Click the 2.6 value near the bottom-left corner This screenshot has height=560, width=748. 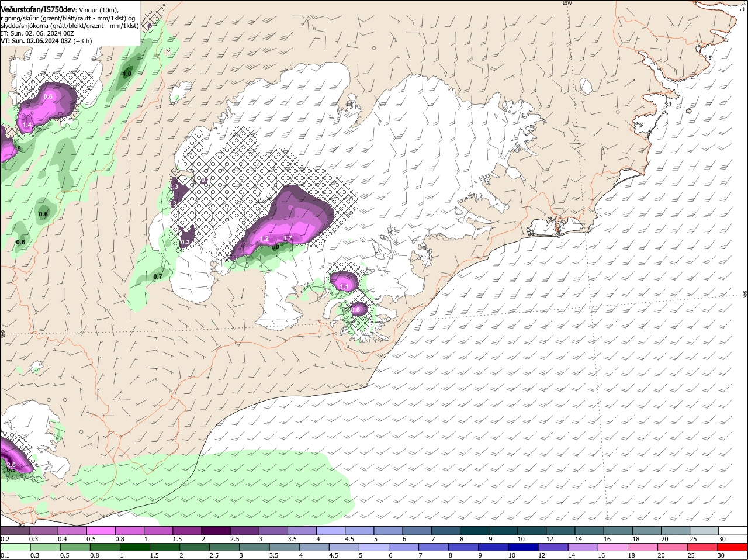click(11, 465)
